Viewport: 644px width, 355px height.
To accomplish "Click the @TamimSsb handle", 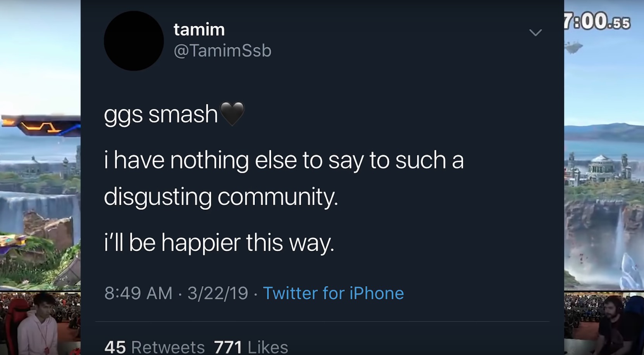I will [x=222, y=50].
